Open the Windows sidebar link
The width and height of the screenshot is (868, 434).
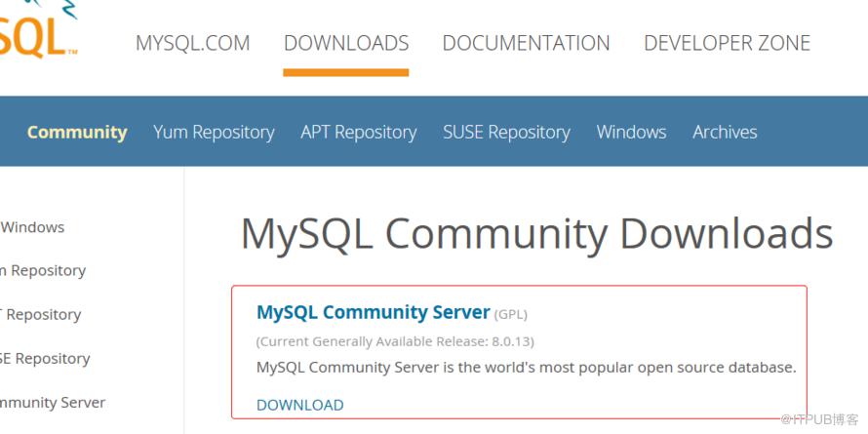click(x=32, y=227)
